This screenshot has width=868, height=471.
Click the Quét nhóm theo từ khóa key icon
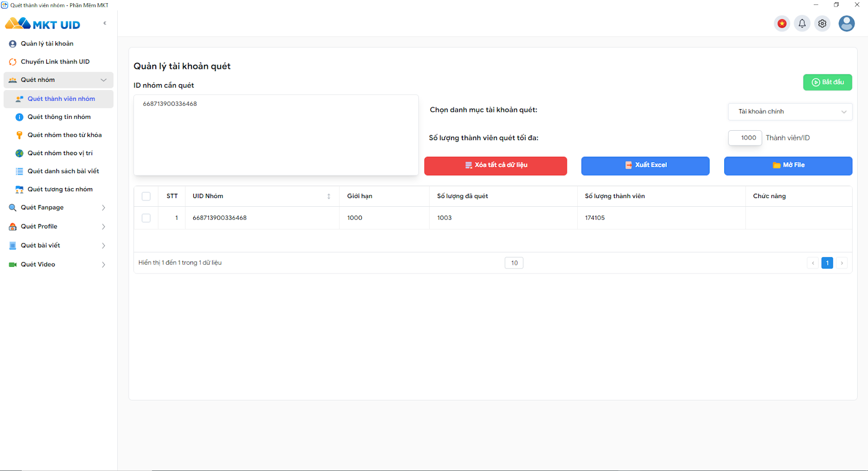coord(20,135)
